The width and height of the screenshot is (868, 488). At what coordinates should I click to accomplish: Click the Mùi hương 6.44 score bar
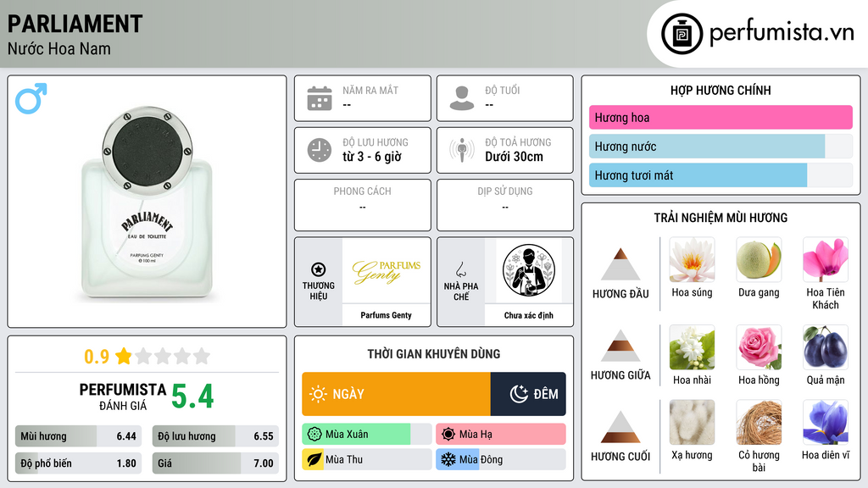(78, 436)
